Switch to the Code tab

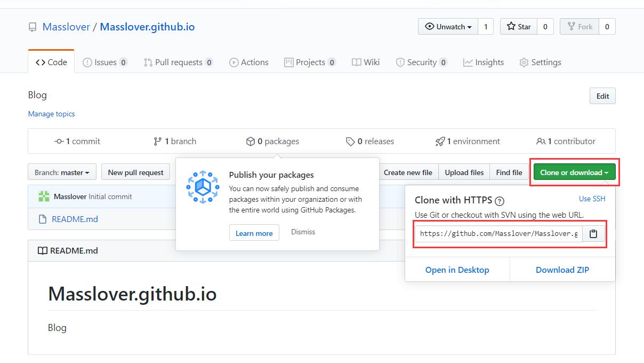pos(51,62)
